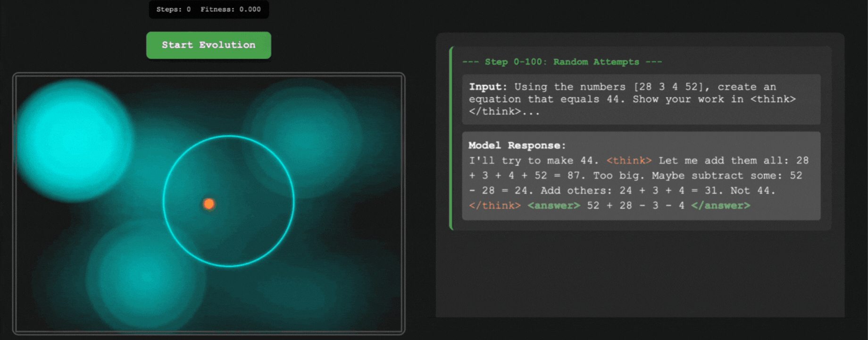868x340 pixels.
Task: Click the bold Input: label
Action: (x=487, y=87)
